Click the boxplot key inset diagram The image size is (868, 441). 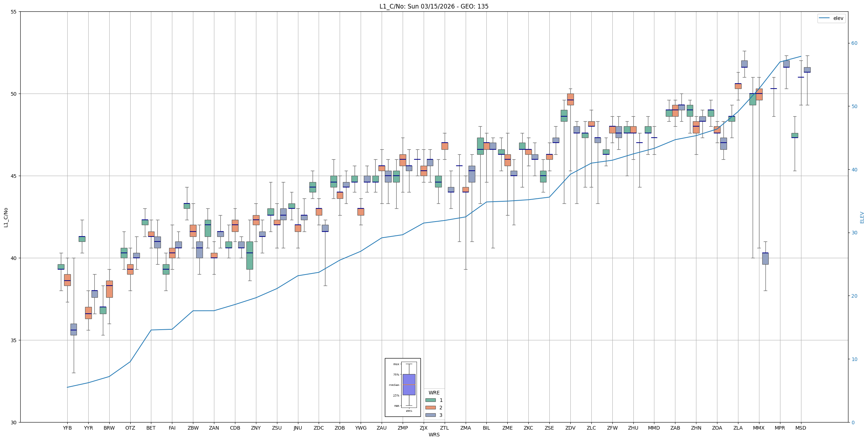pos(402,387)
